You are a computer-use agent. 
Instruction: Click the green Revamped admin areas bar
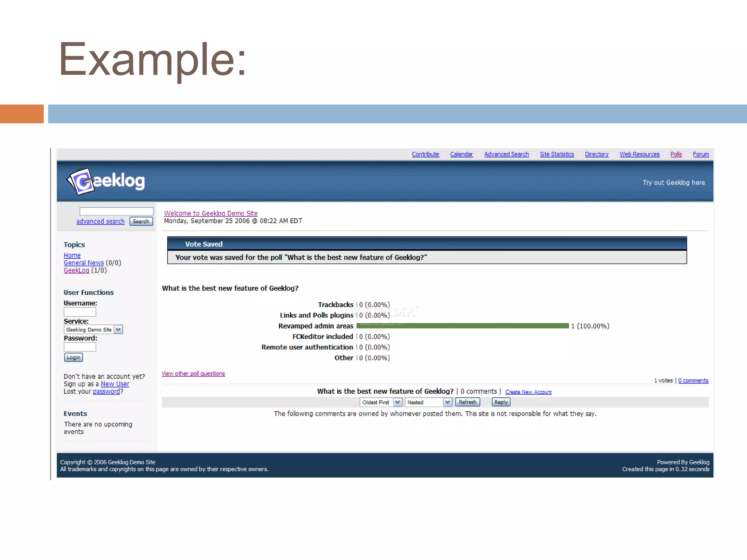[x=462, y=326]
